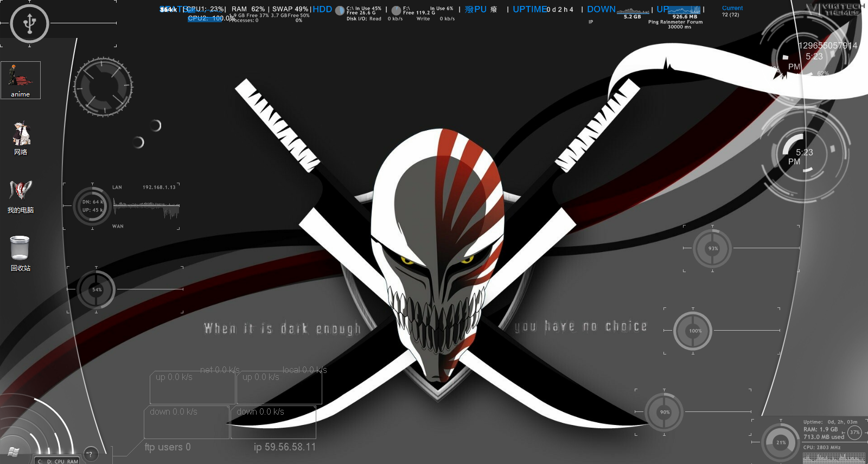868x464 pixels.
Task: Click the 'RAM: 1.9 GB' readout
Action: click(820, 429)
